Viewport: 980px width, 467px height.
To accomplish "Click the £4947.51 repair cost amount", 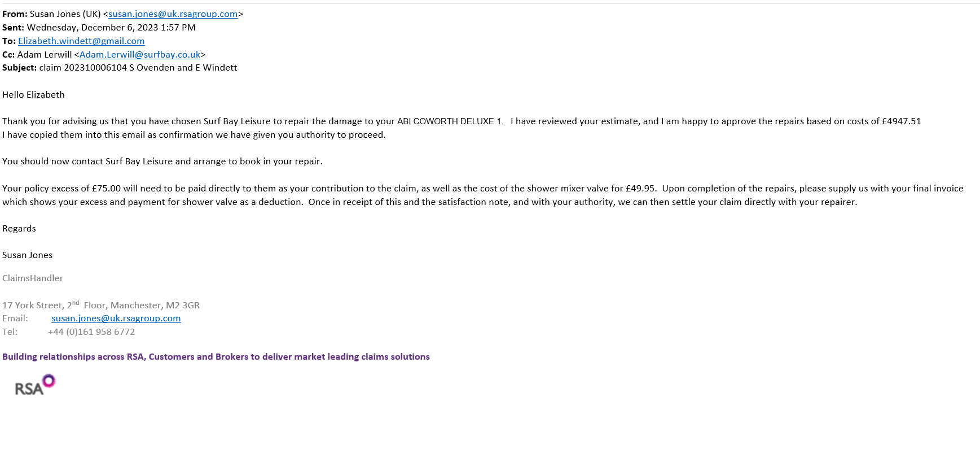I will [901, 121].
